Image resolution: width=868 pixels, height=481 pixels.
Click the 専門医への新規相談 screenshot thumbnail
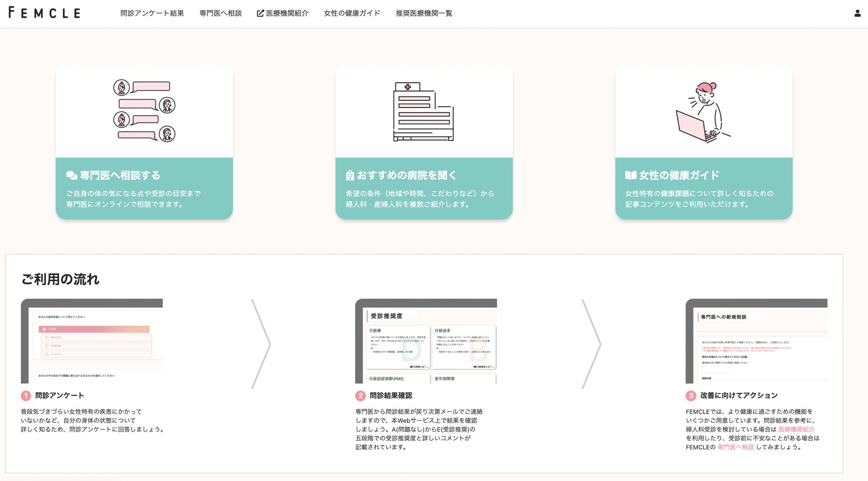coord(756,341)
